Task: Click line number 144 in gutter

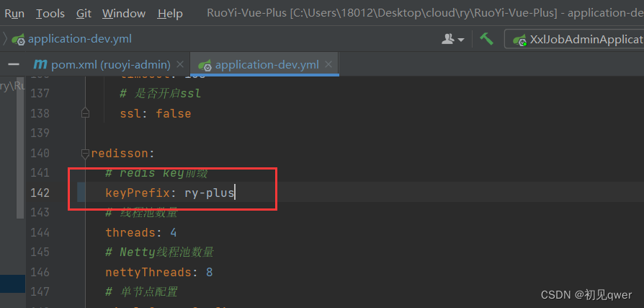Action: pyautogui.click(x=40, y=233)
